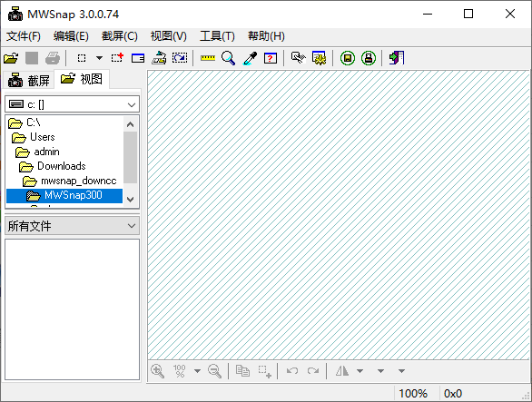Open the 工具(T) menu
The height and width of the screenshot is (402, 532).
click(x=217, y=36)
